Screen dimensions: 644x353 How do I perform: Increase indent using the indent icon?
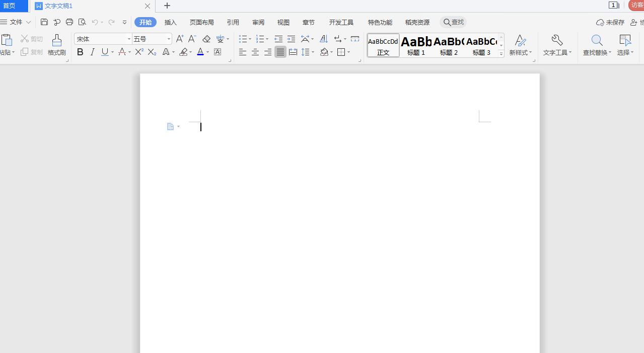point(291,39)
